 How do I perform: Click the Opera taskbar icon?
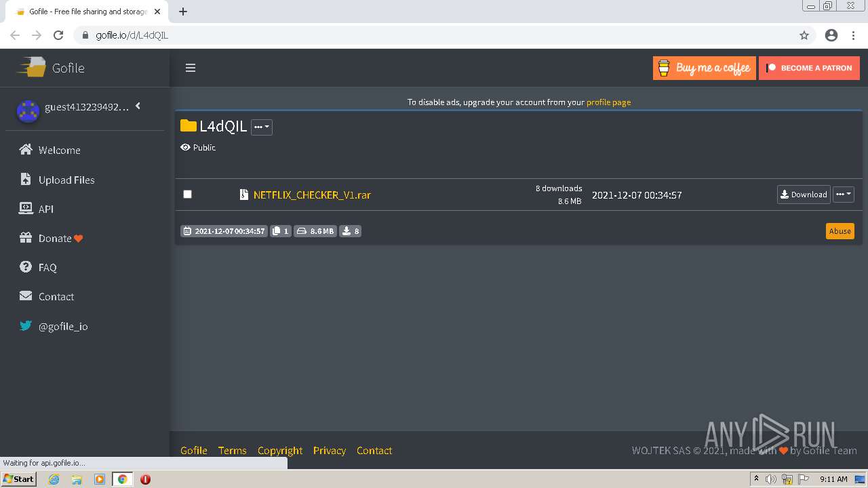coord(145,479)
